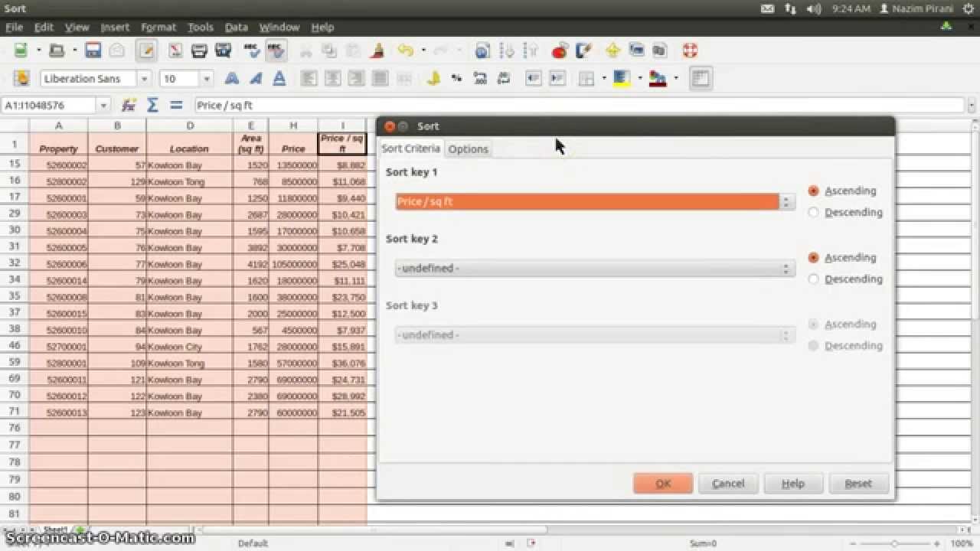Confirm sort with OK button
The width and height of the screenshot is (980, 551).
pos(663,483)
